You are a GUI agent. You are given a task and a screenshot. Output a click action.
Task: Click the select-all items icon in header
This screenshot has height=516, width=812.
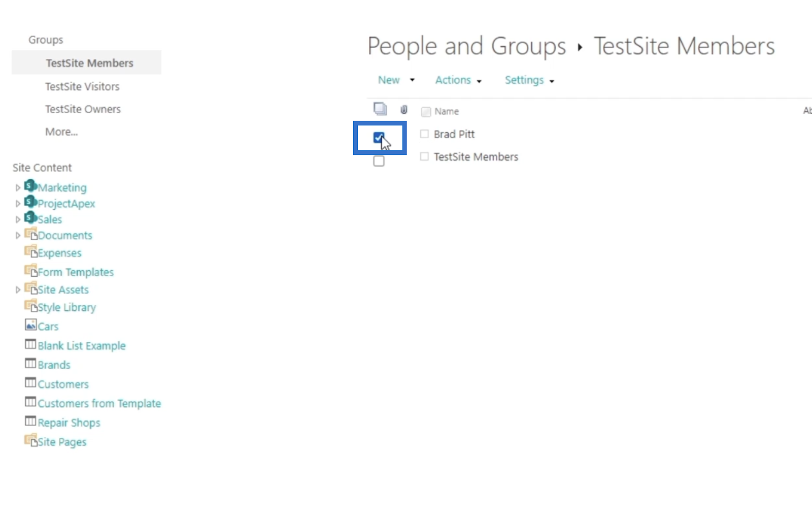[380, 109]
